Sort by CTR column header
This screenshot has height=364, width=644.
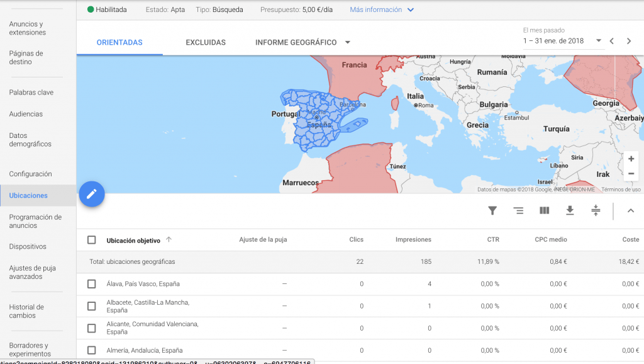tap(493, 239)
